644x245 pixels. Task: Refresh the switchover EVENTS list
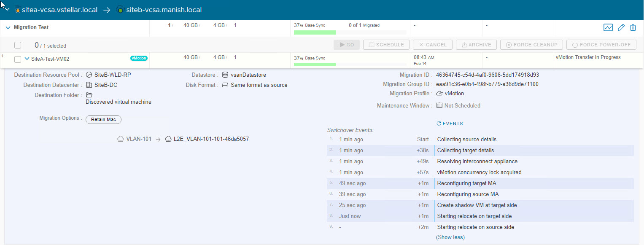[x=450, y=124]
